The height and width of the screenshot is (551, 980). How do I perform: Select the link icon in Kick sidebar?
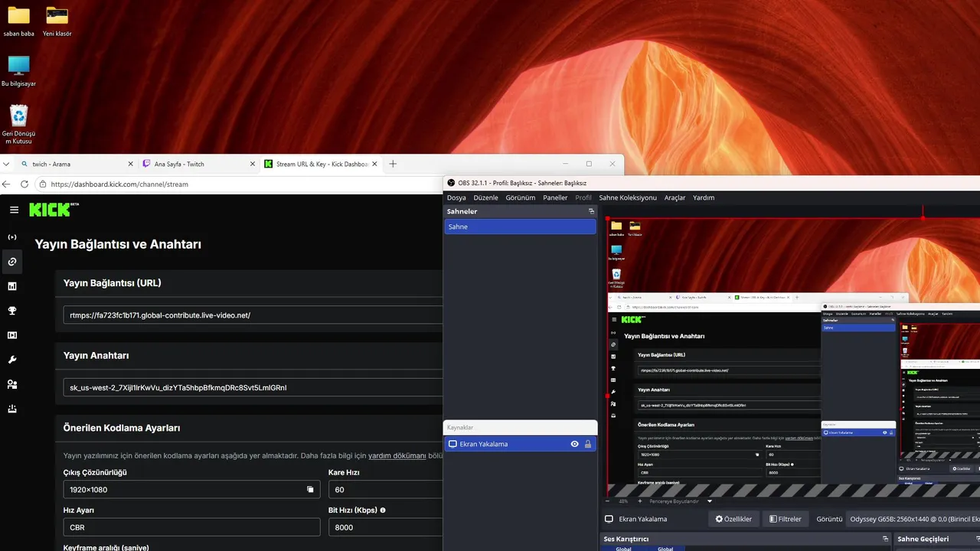pos(12,262)
